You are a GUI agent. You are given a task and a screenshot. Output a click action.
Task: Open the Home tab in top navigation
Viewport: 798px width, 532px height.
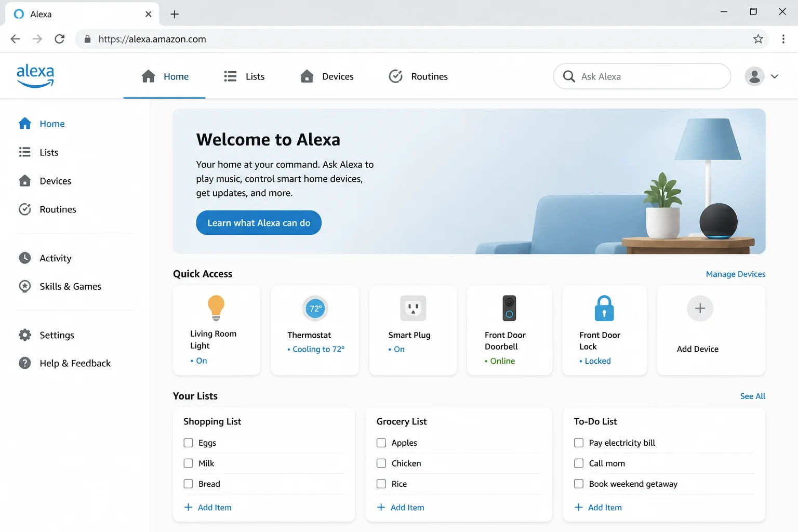click(165, 76)
